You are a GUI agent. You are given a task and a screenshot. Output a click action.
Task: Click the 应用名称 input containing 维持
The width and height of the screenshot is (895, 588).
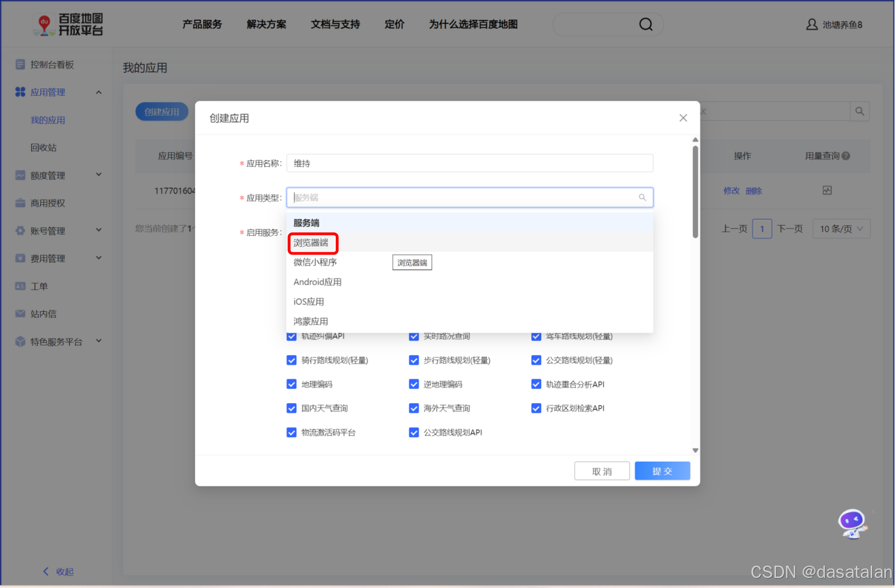(469, 163)
